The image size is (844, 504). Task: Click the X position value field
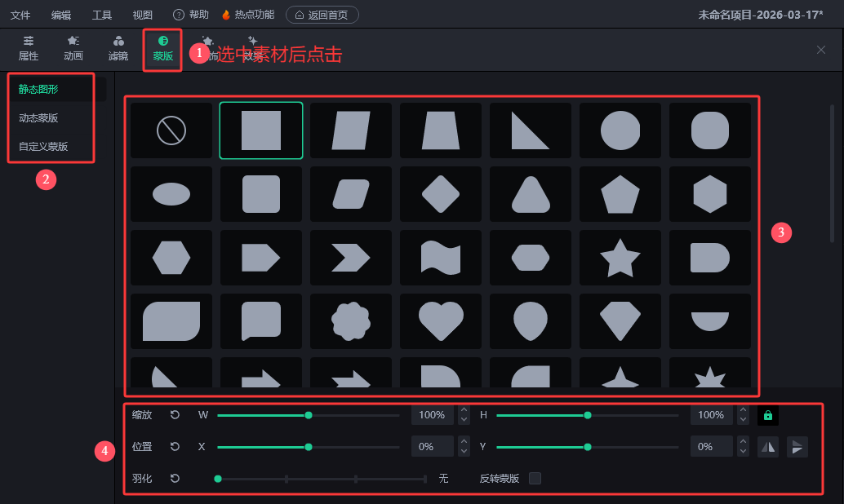pos(432,447)
